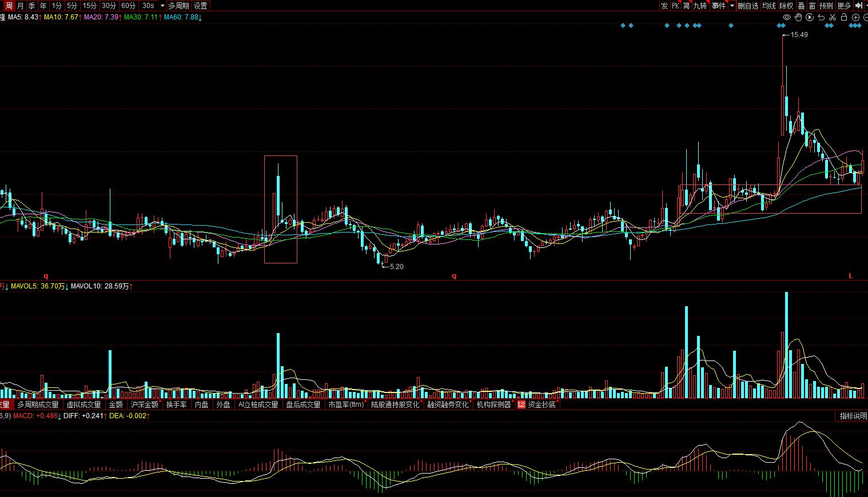Switch to the 月 monthly period tab
The width and height of the screenshot is (868, 497).
click(x=21, y=6)
